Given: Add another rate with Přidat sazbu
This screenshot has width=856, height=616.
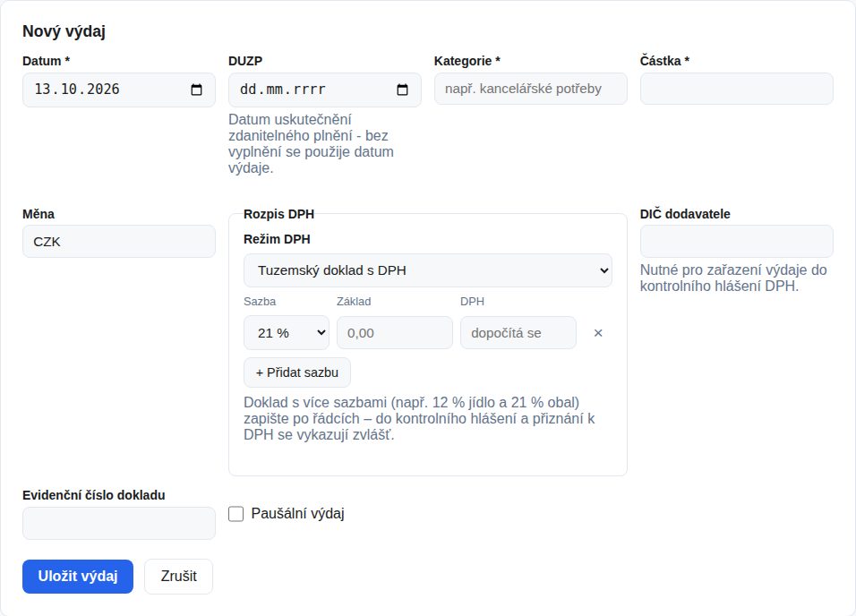Looking at the screenshot, I should (x=297, y=372).
